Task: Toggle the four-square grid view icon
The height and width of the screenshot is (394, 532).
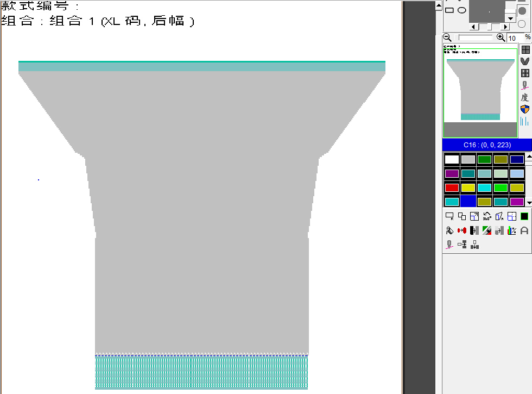Action: point(525,49)
